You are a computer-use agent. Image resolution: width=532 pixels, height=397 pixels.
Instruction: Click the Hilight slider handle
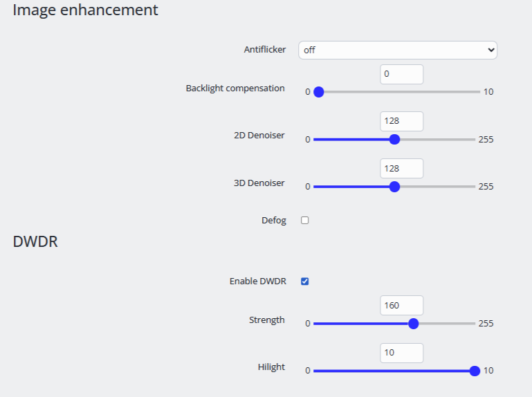475,370
